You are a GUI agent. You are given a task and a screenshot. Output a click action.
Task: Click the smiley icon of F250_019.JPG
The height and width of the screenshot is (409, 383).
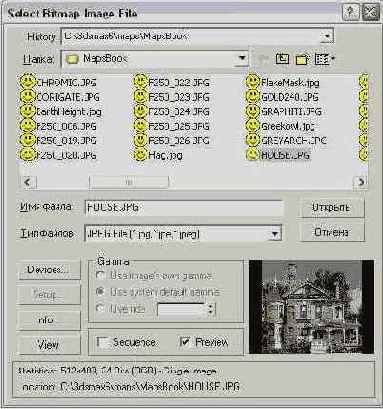pyautogui.click(x=27, y=140)
